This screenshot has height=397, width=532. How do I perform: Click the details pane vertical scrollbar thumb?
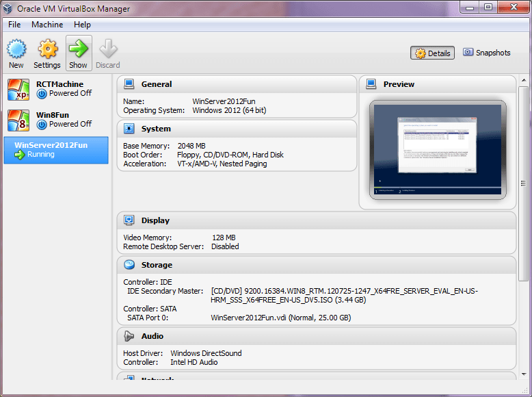tap(524, 183)
